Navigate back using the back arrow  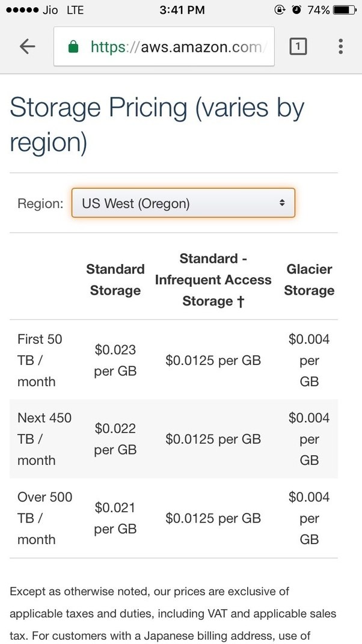point(26,46)
